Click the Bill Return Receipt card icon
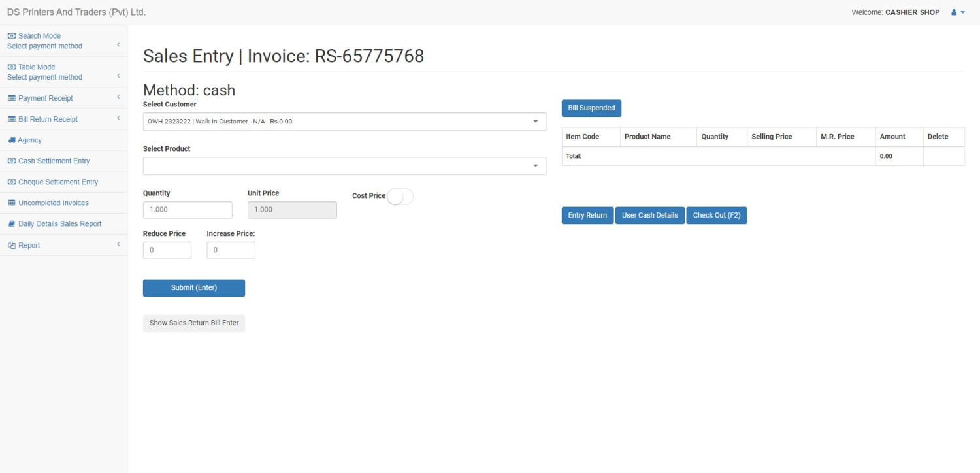This screenshot has height=473, width=980. 10,118
